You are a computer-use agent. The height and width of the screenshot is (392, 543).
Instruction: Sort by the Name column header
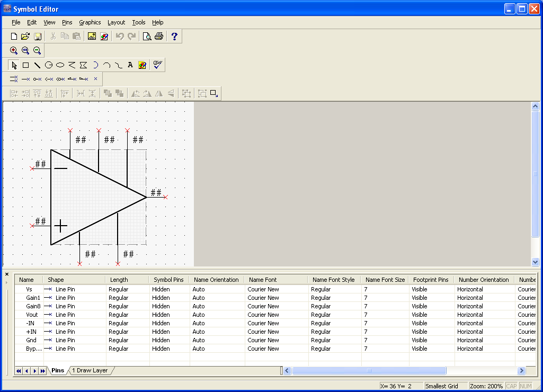coord(29,280)
